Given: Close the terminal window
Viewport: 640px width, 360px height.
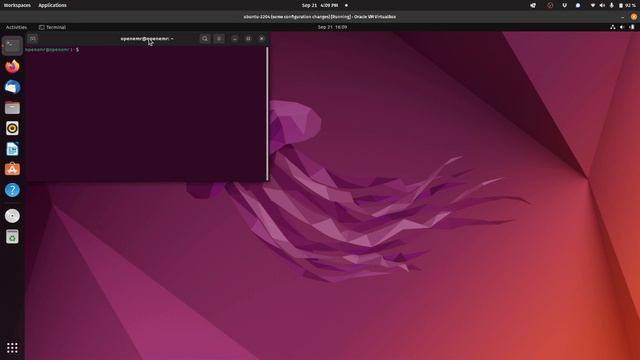Looking at the screenshot, I should click(x=262, y=38).
